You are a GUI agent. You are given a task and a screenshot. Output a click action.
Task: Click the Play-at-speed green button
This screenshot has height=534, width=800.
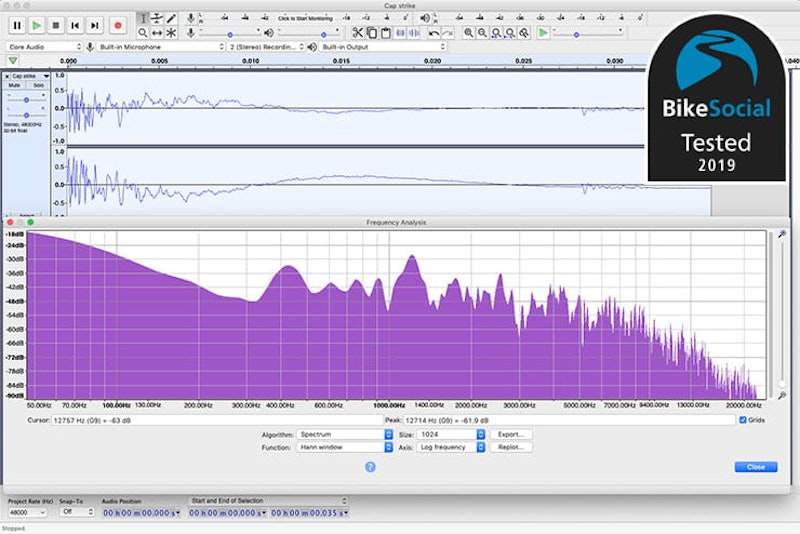pyautogui.click(x=543, y=33)
